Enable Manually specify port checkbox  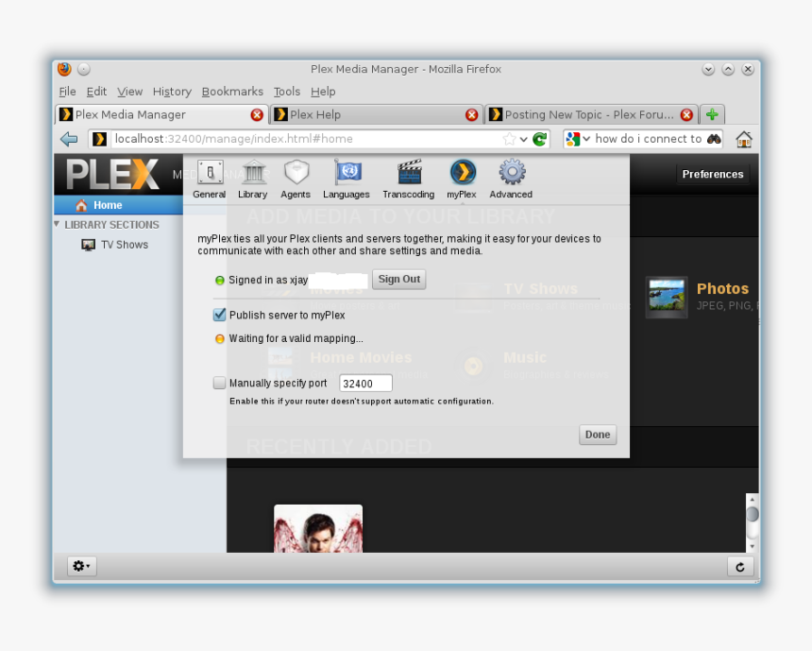point(220,383)
